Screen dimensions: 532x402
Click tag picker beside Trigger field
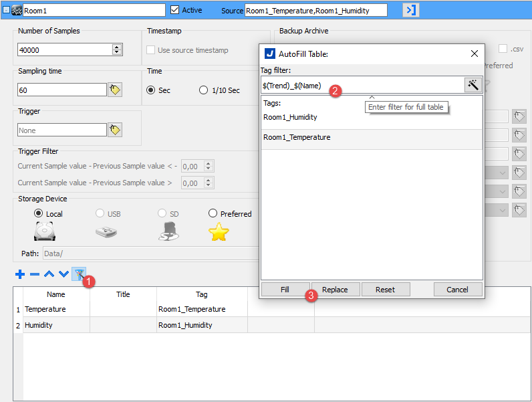click(115, 130)
